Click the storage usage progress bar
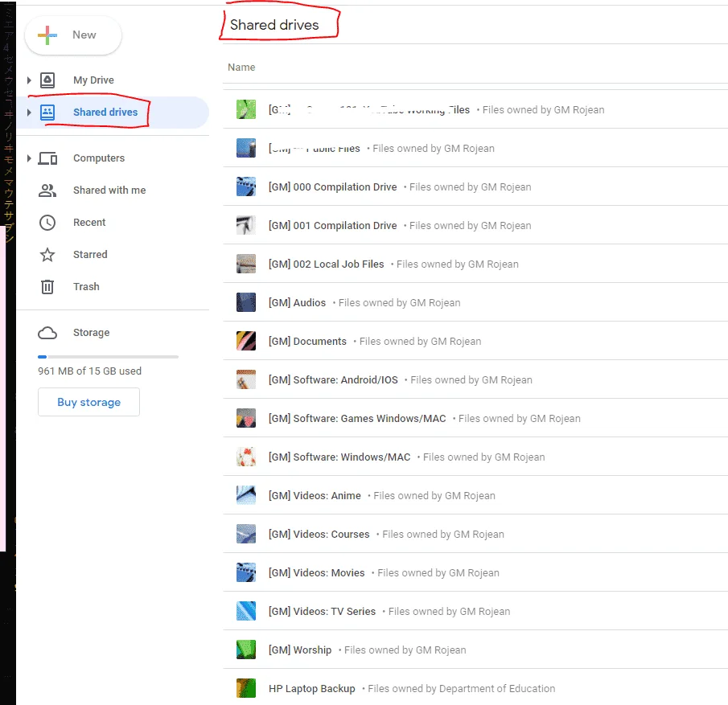The image size is (728, 705). 108,357
